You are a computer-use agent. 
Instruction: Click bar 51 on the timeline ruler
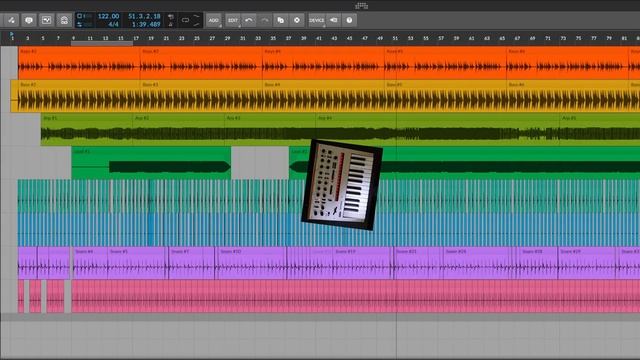[x=395, y=38]
